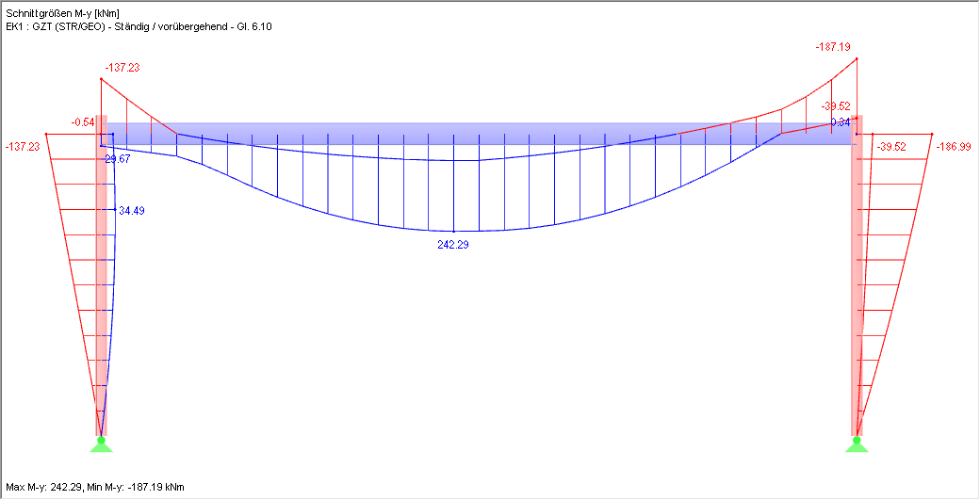The image size is (980, 500).
Task: Select the green hinged support under the right column
Action: 857,444
